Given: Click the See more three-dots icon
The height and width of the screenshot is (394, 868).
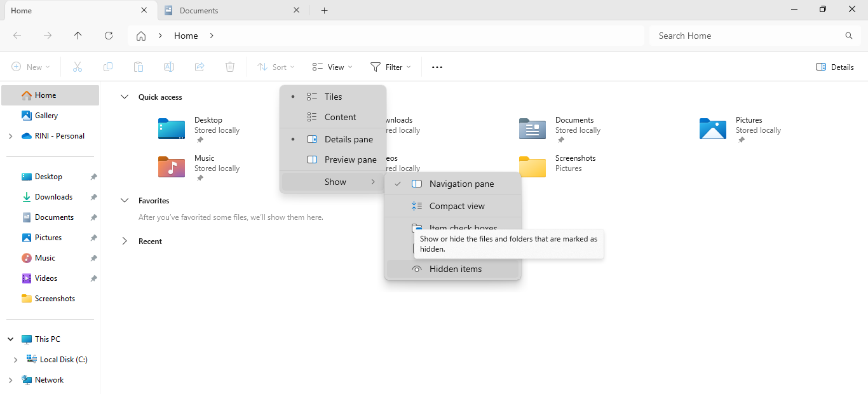Looking at the screenshot, I should pos(437,67).
